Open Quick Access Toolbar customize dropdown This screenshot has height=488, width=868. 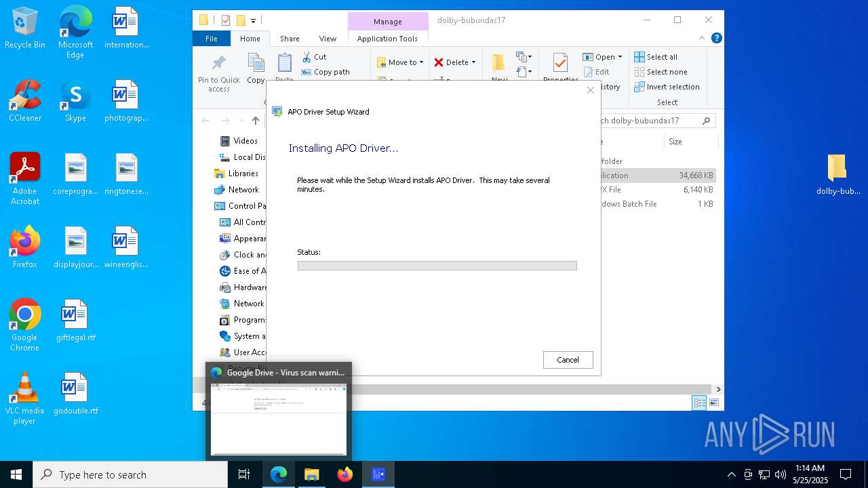coord(253,20)
